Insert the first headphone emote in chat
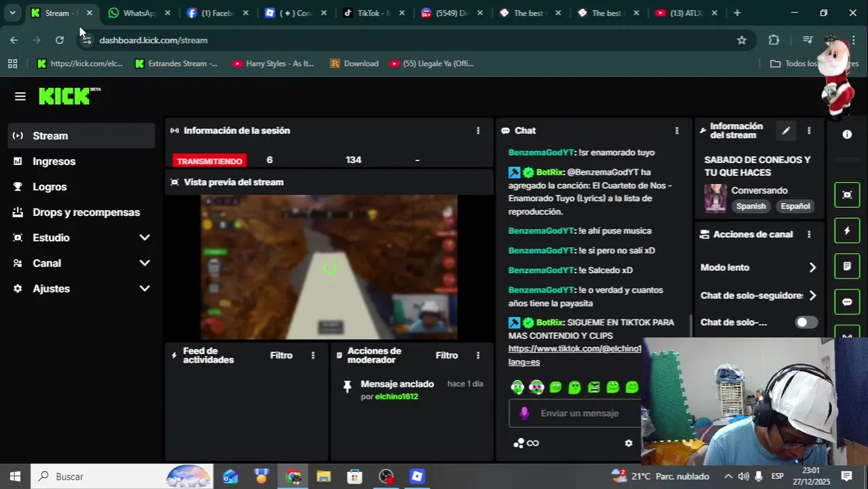The height and width of the screenshot is (489, 868). tap(518, 387)
